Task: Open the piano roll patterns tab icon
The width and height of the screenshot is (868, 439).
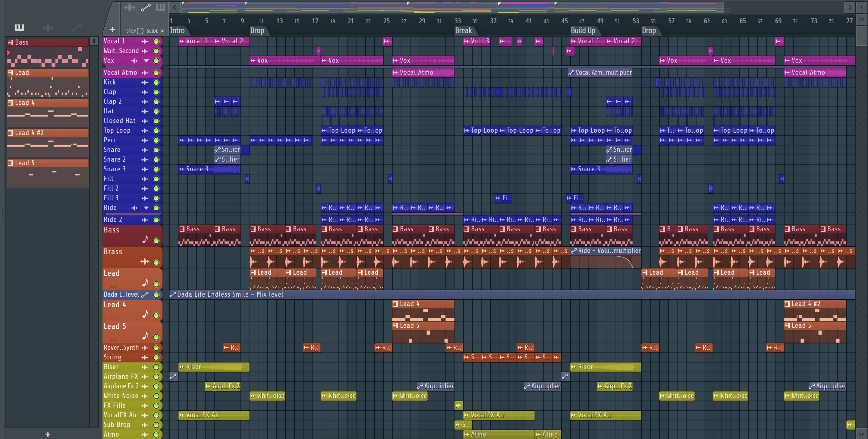Action: (19, 28)
